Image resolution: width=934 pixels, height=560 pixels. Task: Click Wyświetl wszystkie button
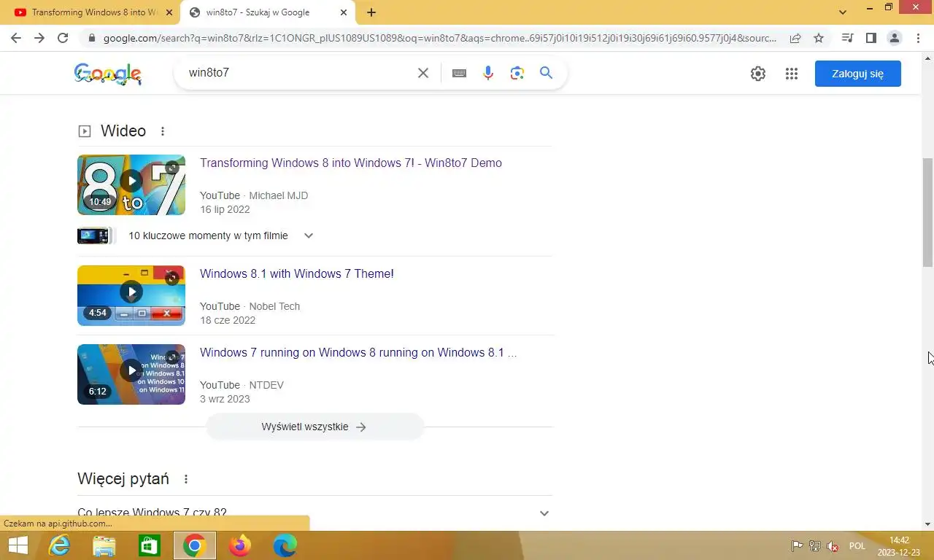(314, 427)
